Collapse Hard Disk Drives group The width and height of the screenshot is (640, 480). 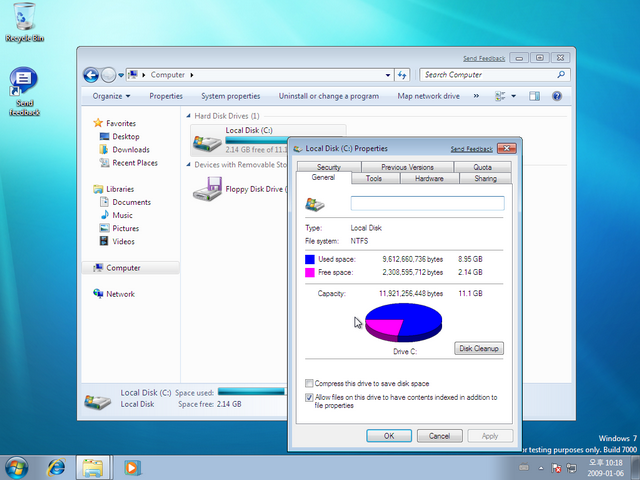click(x=189, y=116)
